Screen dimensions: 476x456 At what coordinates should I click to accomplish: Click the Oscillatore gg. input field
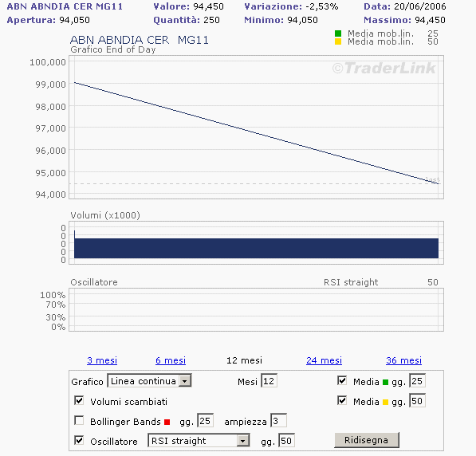coord(286,441)
